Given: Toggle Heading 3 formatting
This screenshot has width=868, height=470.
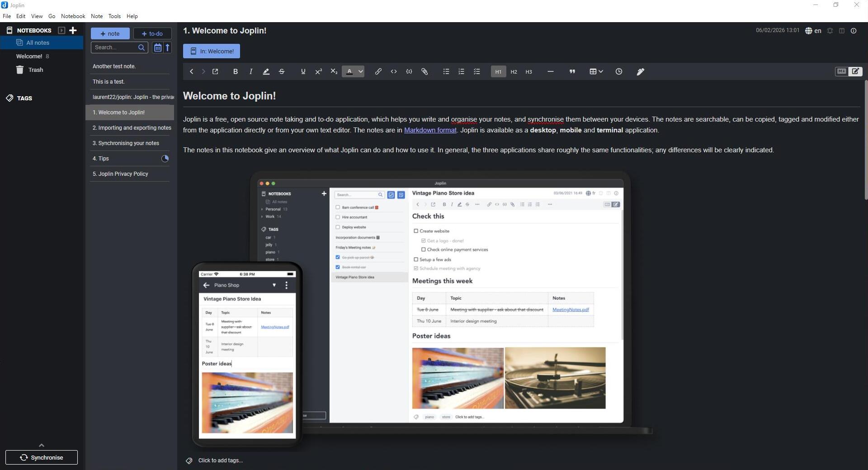Looking at the screenshot, I should 528,71.
